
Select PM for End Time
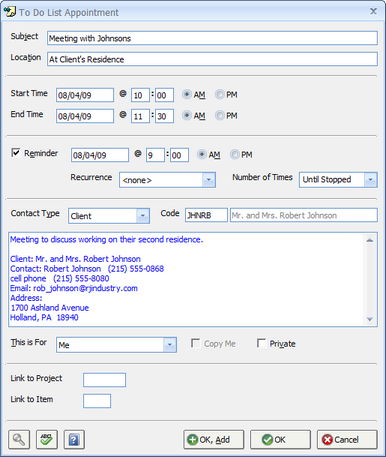point(219,116)
